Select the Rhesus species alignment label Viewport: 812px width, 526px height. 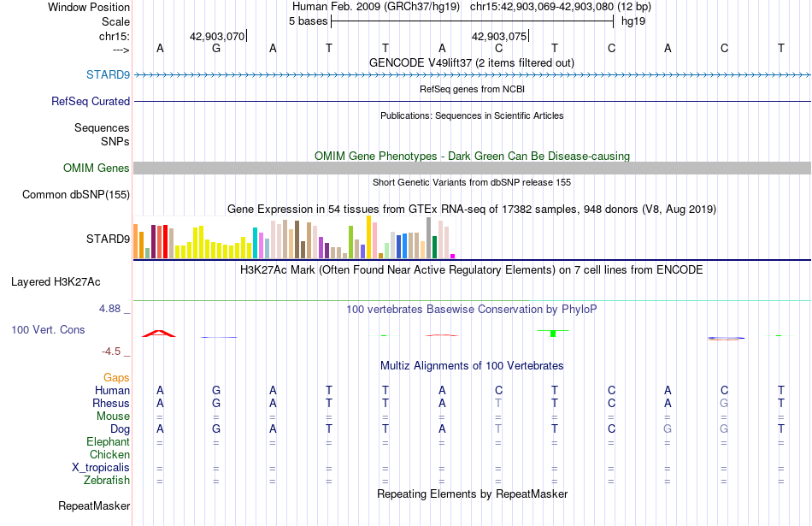click(111, 403)
